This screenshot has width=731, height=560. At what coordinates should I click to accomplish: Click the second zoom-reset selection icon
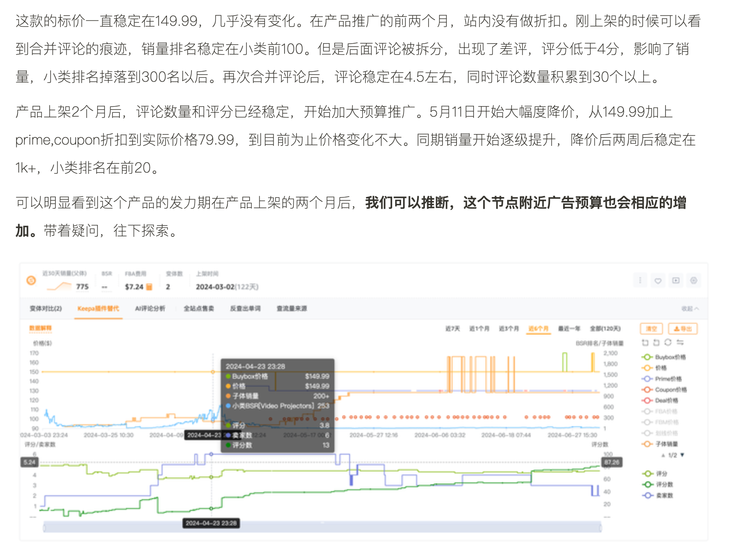[x=656, y=342]
